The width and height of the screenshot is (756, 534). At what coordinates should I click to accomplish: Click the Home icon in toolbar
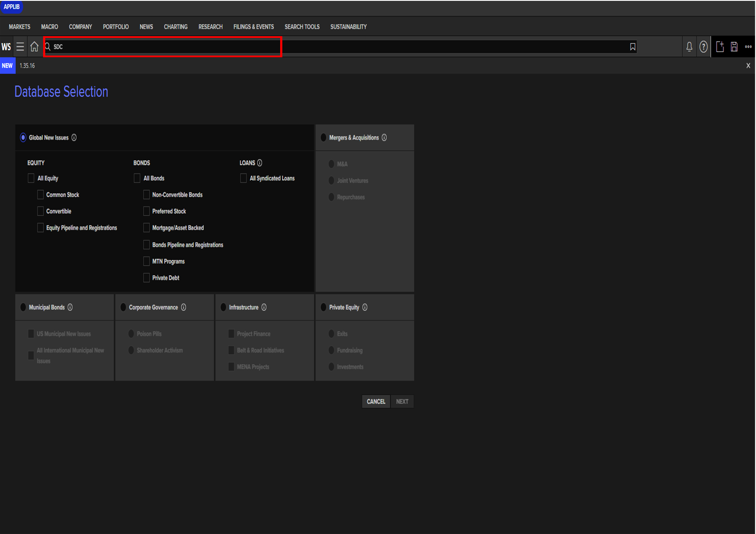[x=34, y=47]
